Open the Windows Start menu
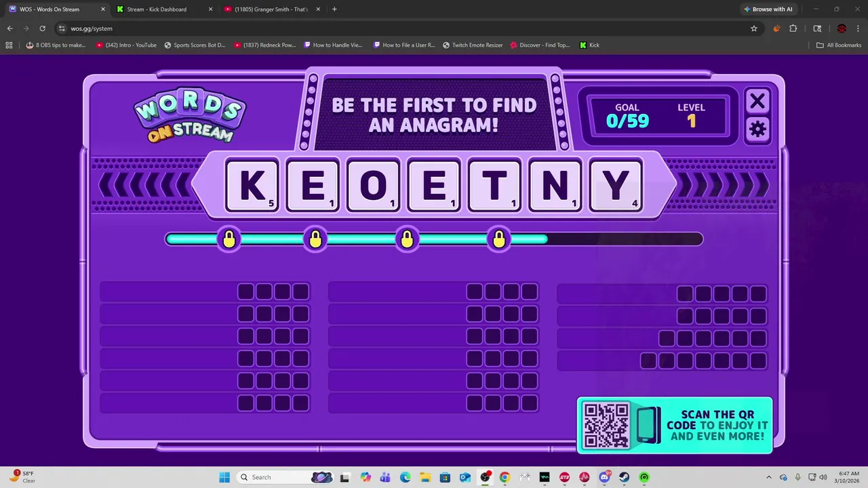The height and width of the screenshot is (488, 868). 224,477
